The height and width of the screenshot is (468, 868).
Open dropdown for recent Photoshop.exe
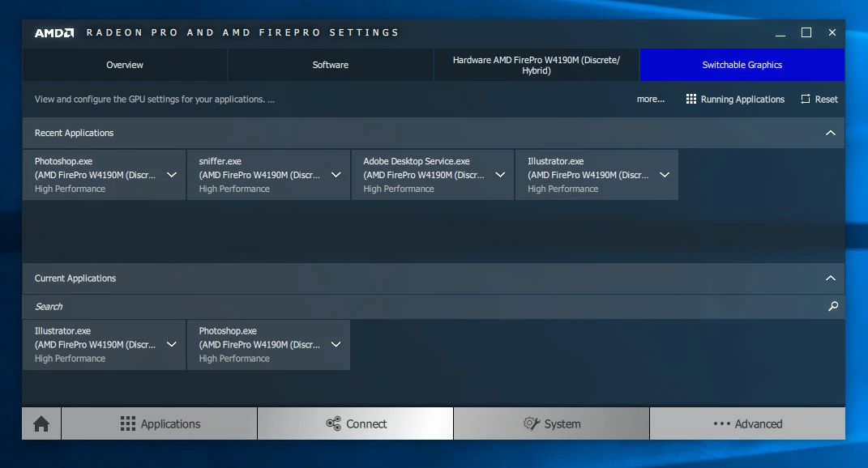[x=172, y=175]
